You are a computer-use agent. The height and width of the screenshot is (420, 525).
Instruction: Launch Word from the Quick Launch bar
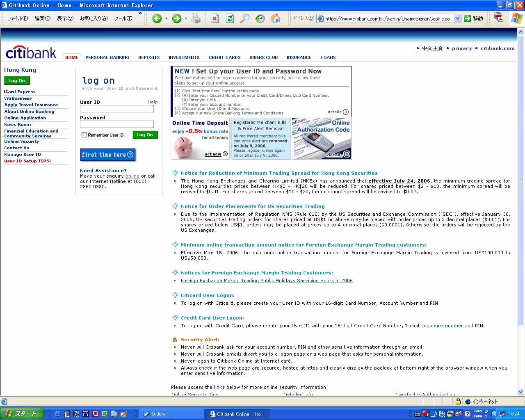pyautogui.click(x=86, y=414)
